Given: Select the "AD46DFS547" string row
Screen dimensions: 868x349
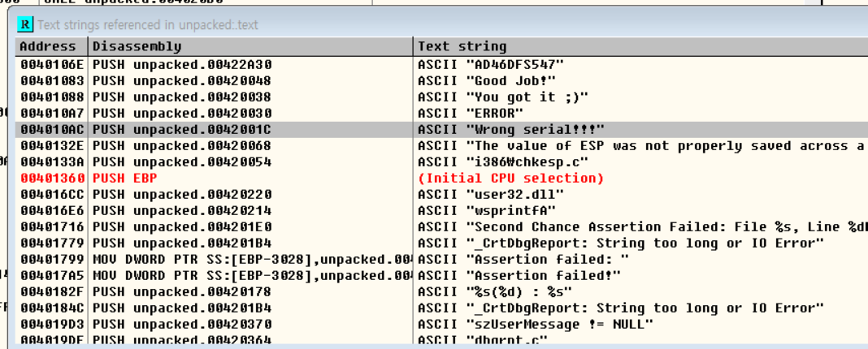Looking at the screenshot, I should [x=491, y=65].
